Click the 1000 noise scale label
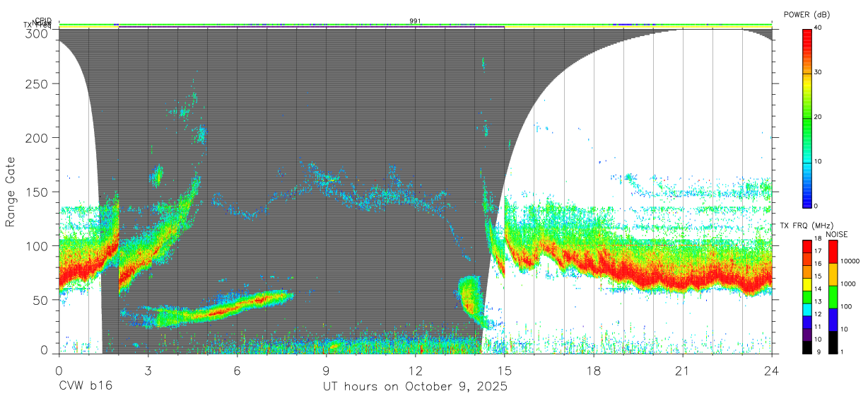868x401 pixels. click(x=848, y=284)
